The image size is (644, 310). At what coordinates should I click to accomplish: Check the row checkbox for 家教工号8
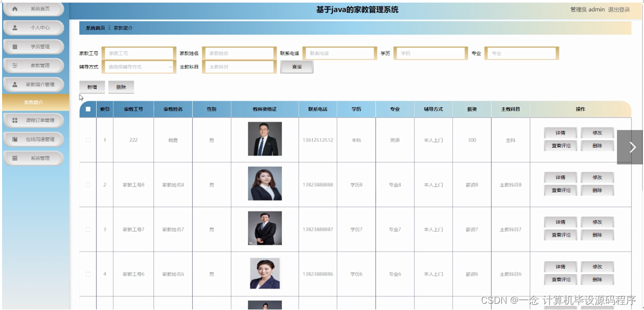(x=88, y=185)
